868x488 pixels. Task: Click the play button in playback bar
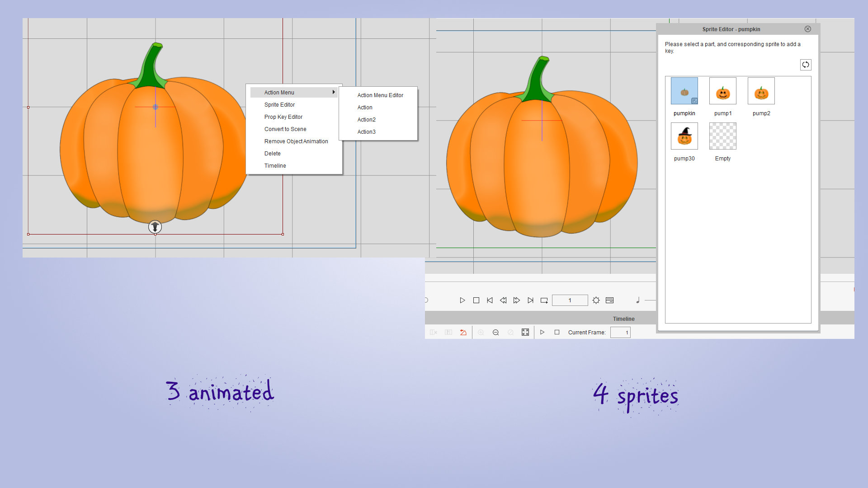462,300
